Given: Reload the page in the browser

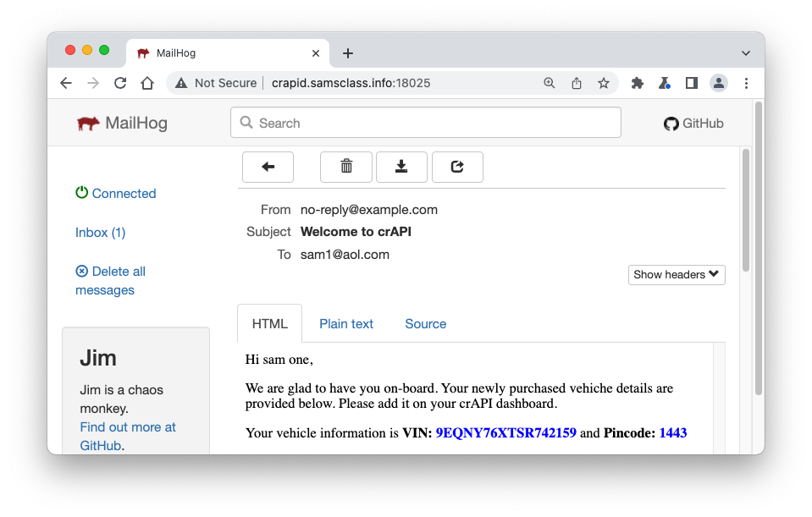Looking at the screenshot, I should click(120, 83).
